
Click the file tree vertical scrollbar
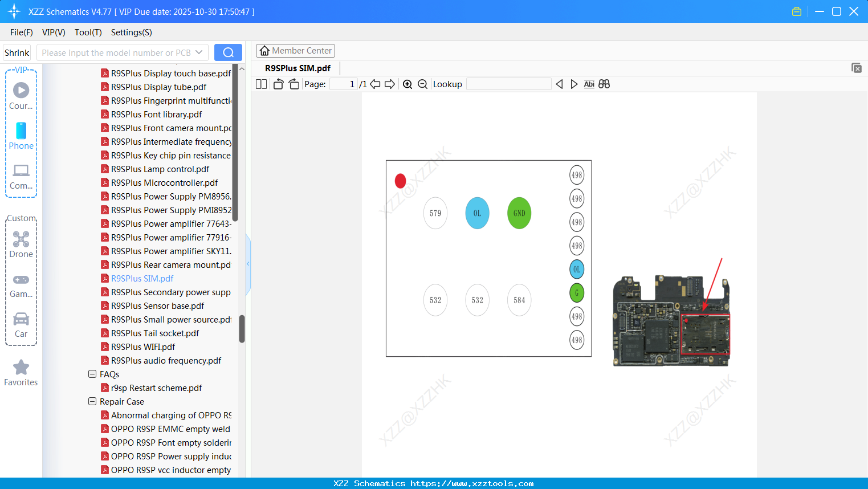tap(242, 329)
